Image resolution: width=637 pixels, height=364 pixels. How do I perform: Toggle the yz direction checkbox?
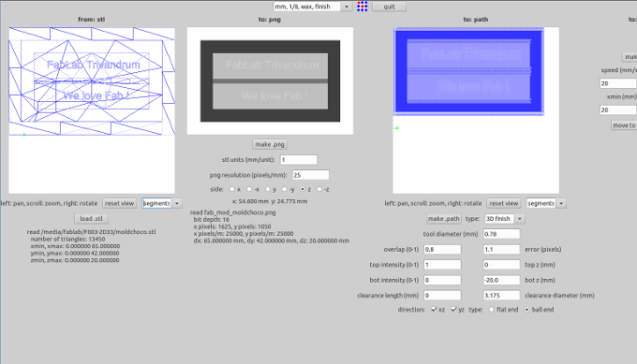(453, 310)
